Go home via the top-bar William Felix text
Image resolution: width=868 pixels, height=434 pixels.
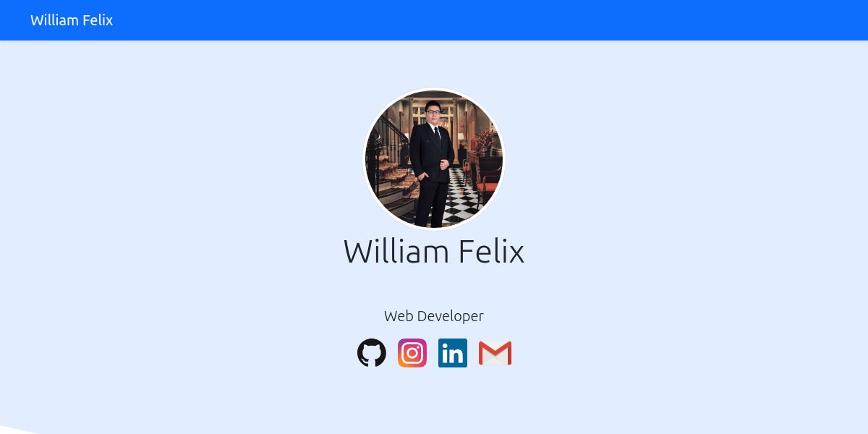click(x=72, y=20)
